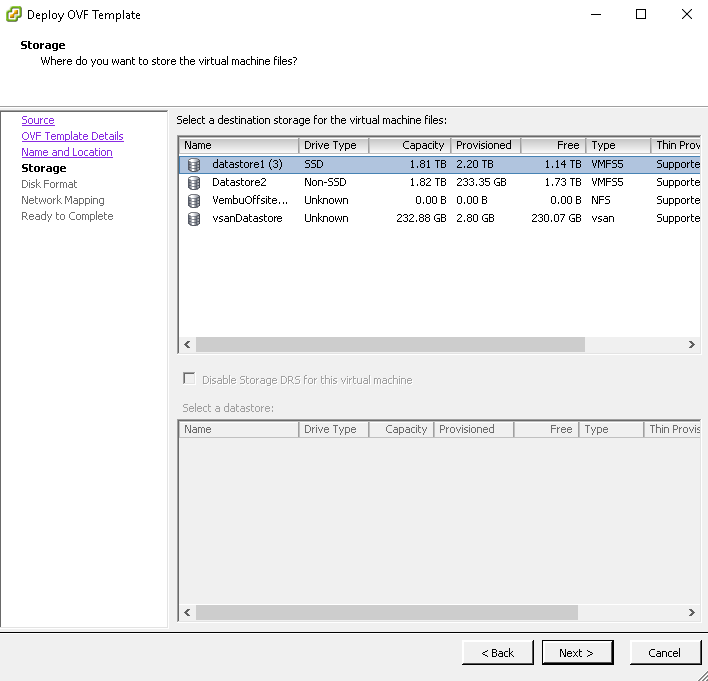708x681 pixels.
Task: Cancel the OVF deployment wizard
Action: tap(665, 653)
